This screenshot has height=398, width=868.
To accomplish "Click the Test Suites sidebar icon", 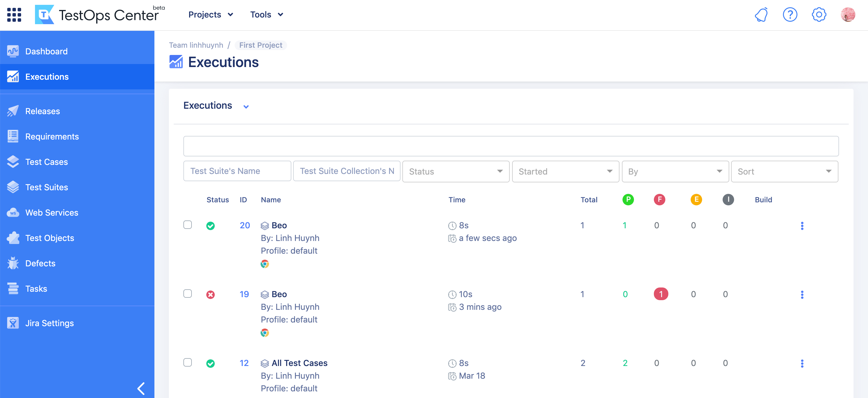I will point(13,187).
